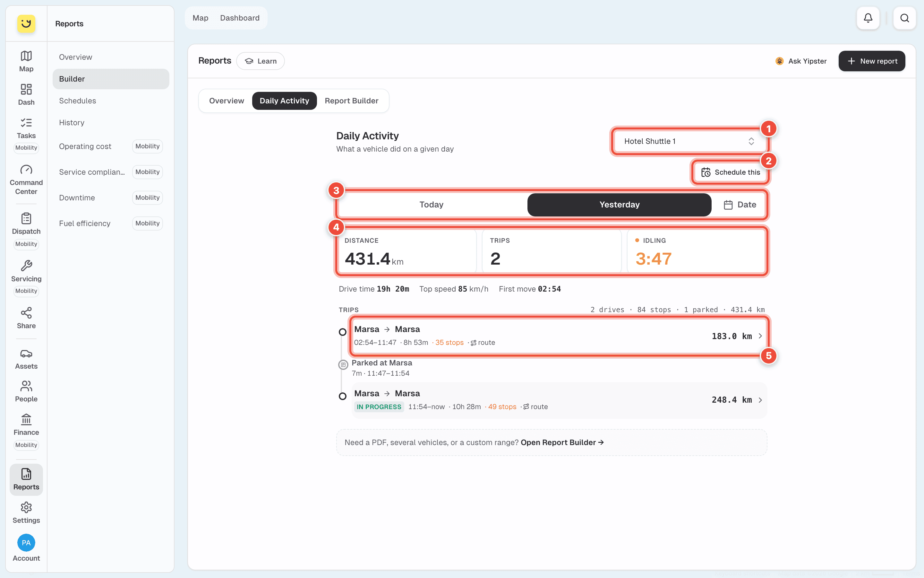Click the New report button
This screenshot has width=924, height=578.
click(x=872, y=61)
